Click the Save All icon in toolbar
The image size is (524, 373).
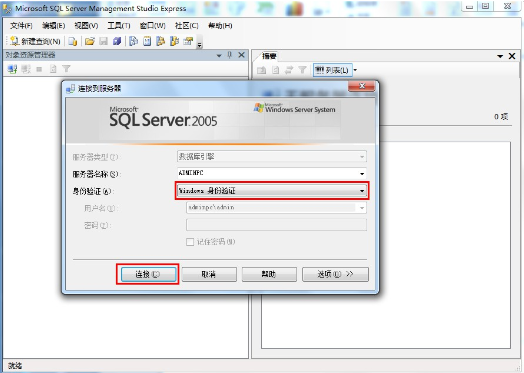117,41
